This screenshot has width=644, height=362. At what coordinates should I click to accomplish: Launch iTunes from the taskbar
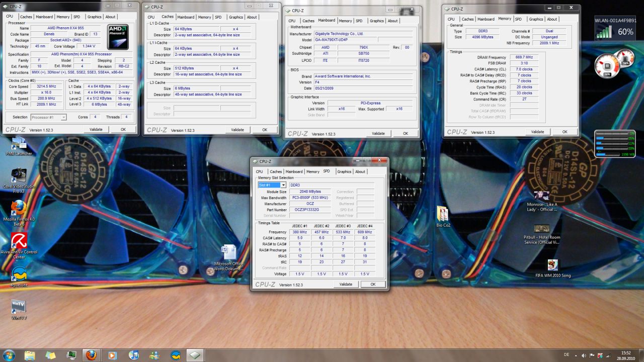pos(133,355)
